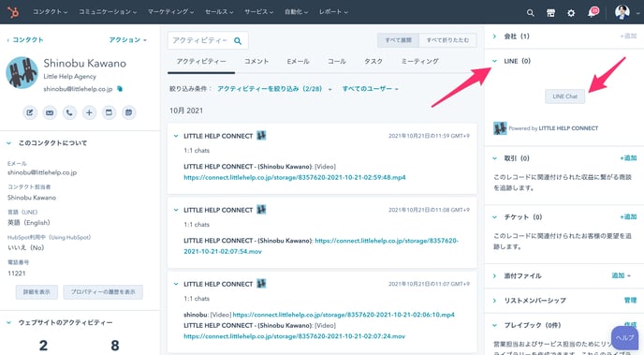Open すべてのユーザー dropdown
Viewport: 644px width, 355px height.
(371, 89)
